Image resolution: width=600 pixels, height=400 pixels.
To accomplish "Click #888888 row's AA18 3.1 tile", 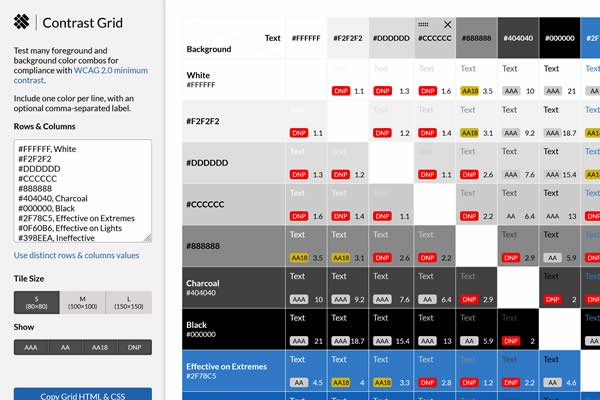I will (348, 246).
